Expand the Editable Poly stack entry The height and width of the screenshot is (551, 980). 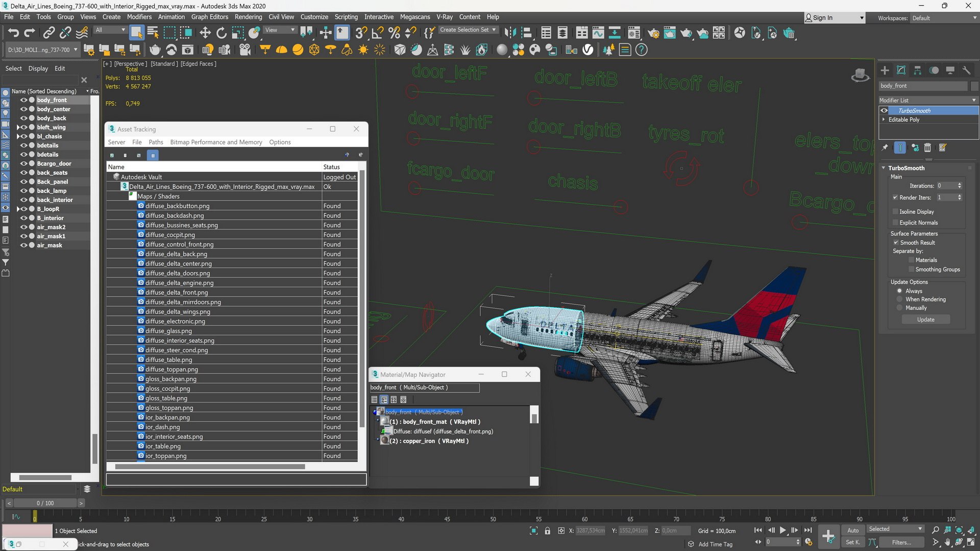pos(884,119)
